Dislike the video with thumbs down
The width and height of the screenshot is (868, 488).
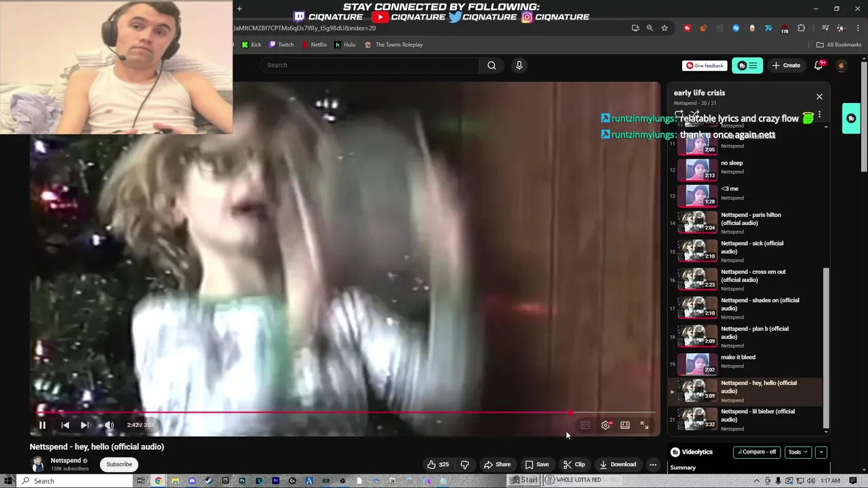pyautogui.click(x=465, y=464)
